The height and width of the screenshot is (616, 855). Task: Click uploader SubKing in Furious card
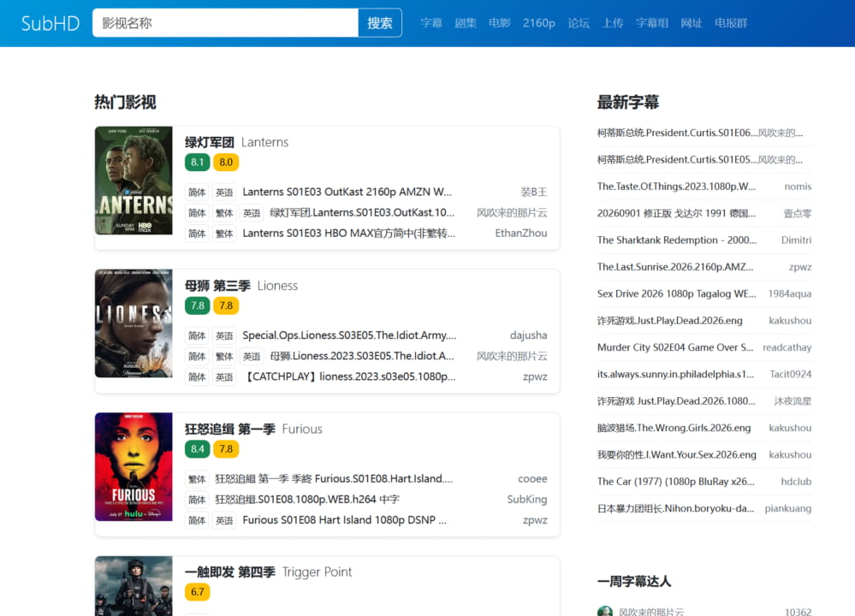[527, 500]
